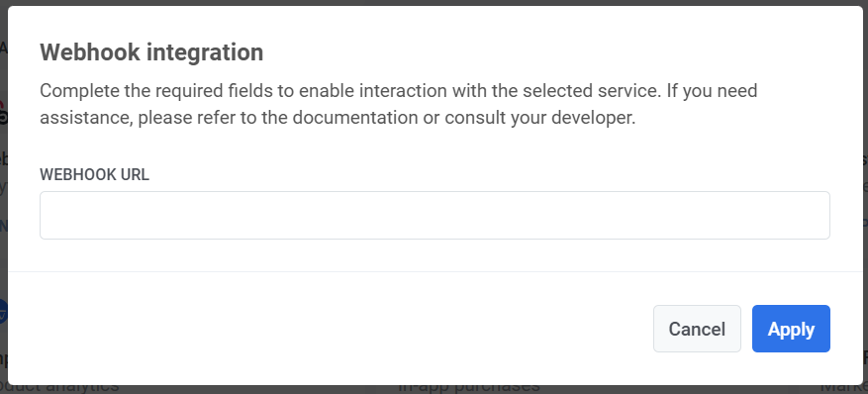The width and height of the screenshot is (868, 394).
Task: Click the partially hidden blue link text at left edge
Action: (3, 226)
